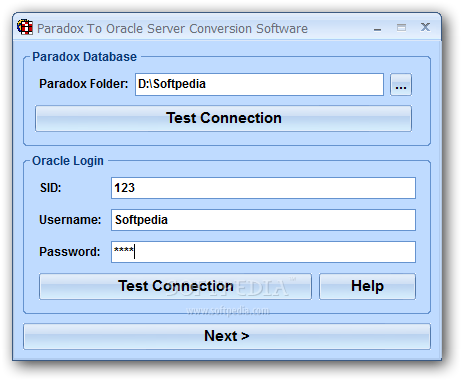Select the Password input field

[263, 252]
